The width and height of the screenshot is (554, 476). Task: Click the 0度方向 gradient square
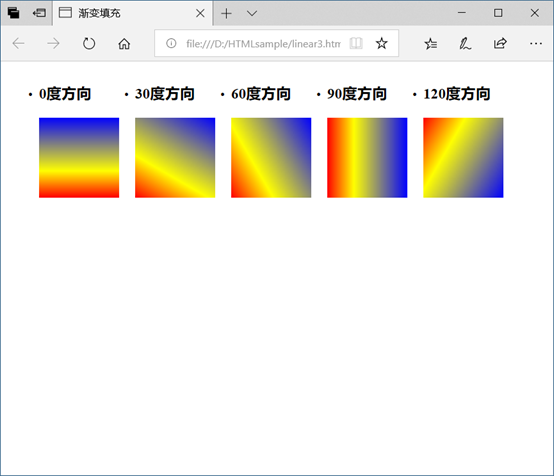tap(79, 158)
